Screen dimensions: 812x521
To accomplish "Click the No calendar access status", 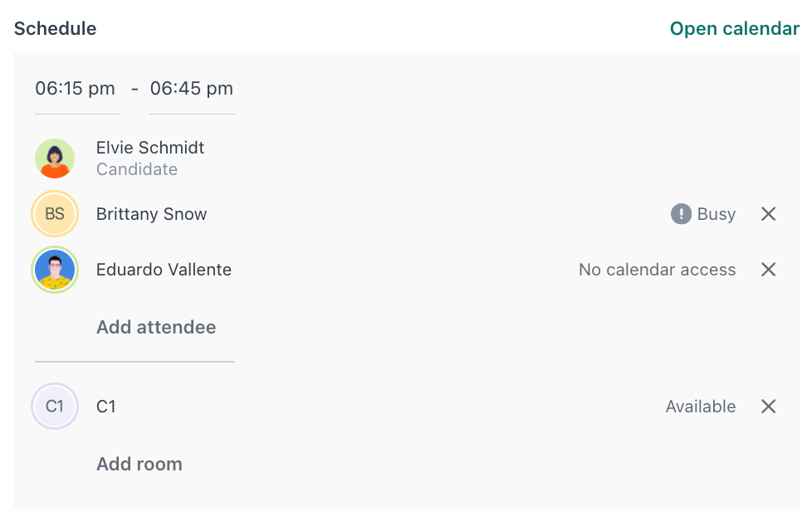I will click(657, 270).
